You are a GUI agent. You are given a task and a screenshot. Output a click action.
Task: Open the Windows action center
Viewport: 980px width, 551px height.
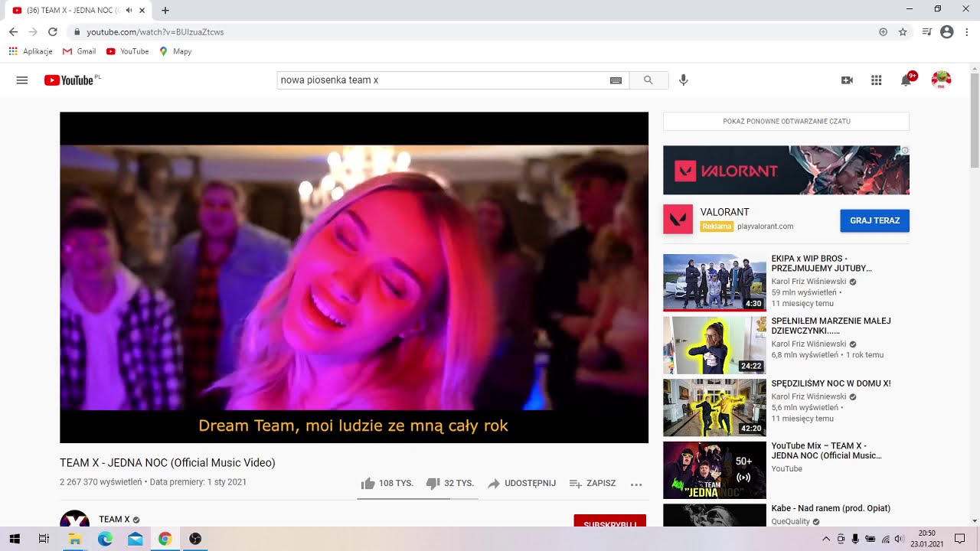pos(959,539)
